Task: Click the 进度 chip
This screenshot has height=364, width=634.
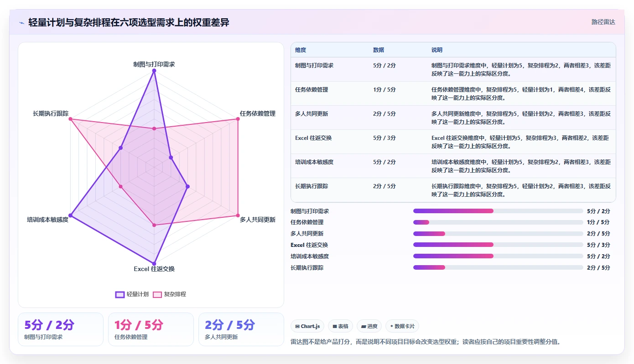Action: pyautogui.click(x=369, y=326)
